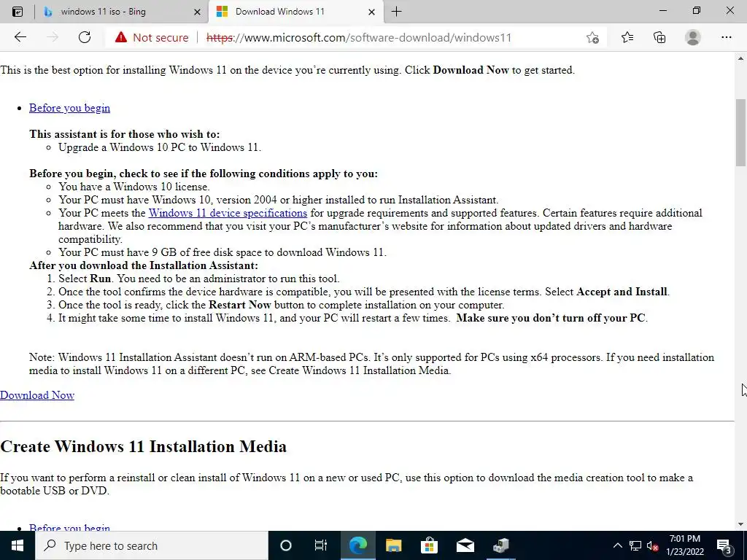747x560 pixels.
Task: Open Edge Settings and more menu
Action: 726,37
